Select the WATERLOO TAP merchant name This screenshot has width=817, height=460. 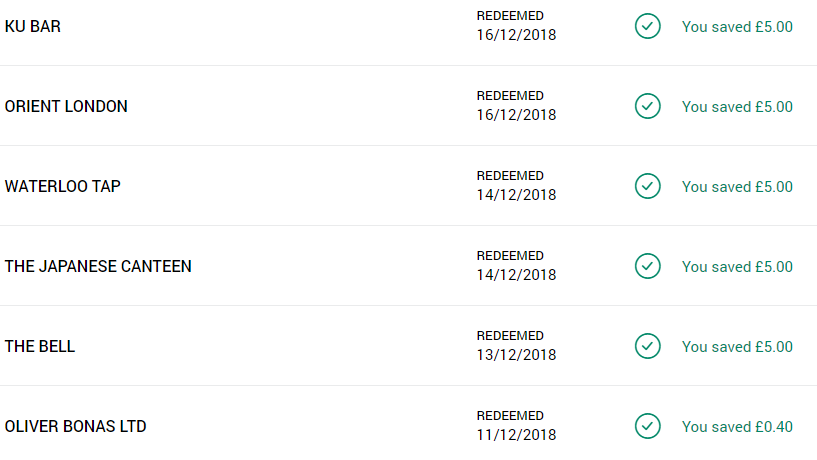(63, 187)
